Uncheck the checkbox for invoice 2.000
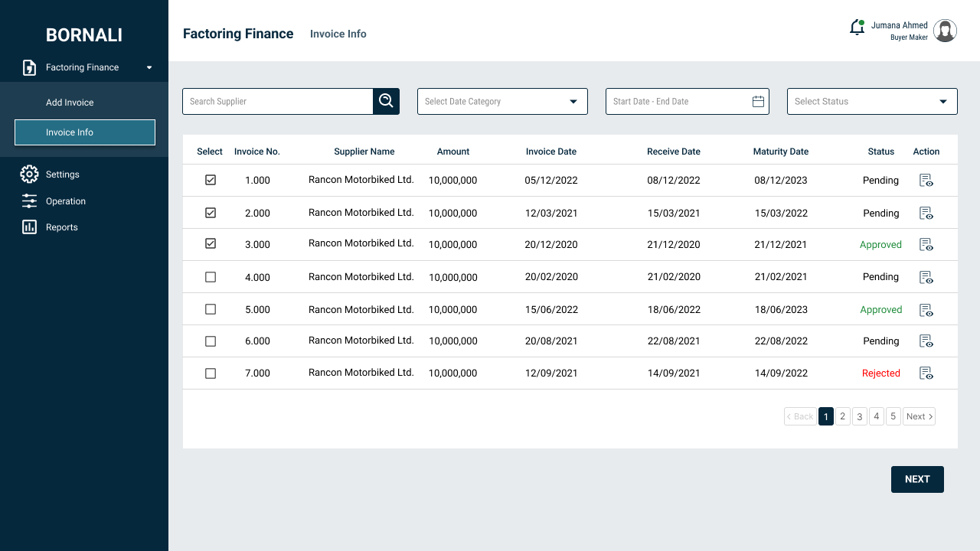Viewport: 980px width, 551px height. (211, 213)
